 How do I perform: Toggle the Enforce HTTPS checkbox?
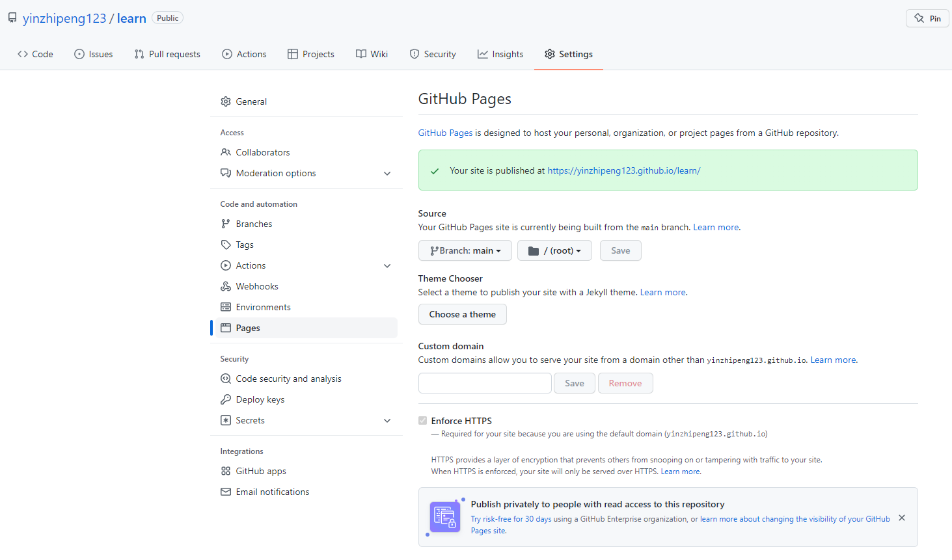(x=423, y=421)
